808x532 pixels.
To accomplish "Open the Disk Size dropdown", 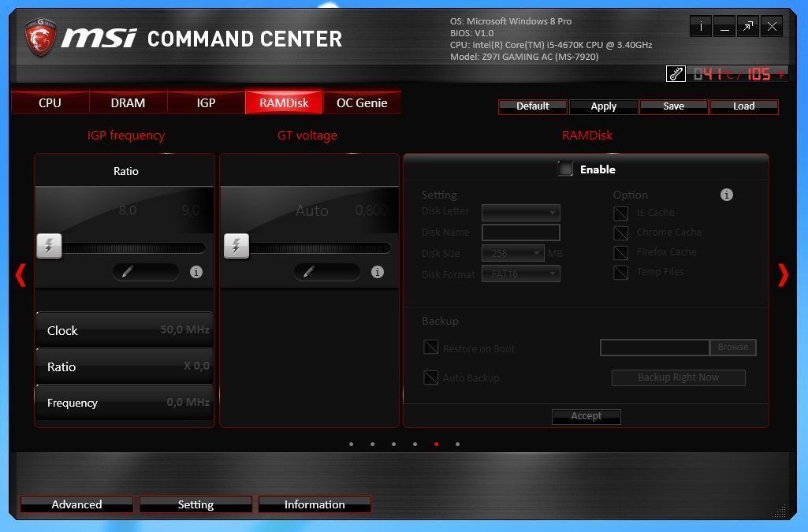I will coord(513,254).
